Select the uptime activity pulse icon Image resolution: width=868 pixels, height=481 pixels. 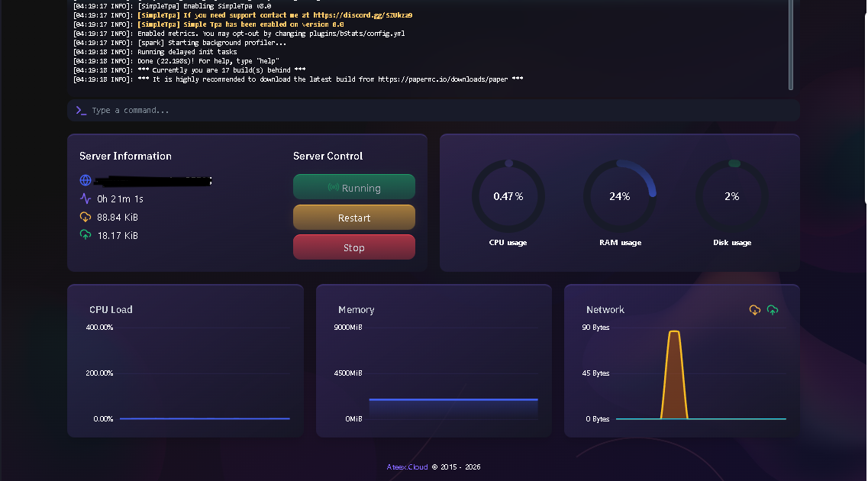pyautogui.click(x=84, y=198)
